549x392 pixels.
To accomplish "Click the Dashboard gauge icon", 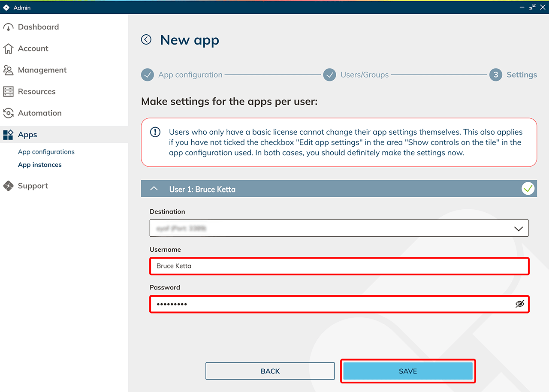I will coord(8,27).
